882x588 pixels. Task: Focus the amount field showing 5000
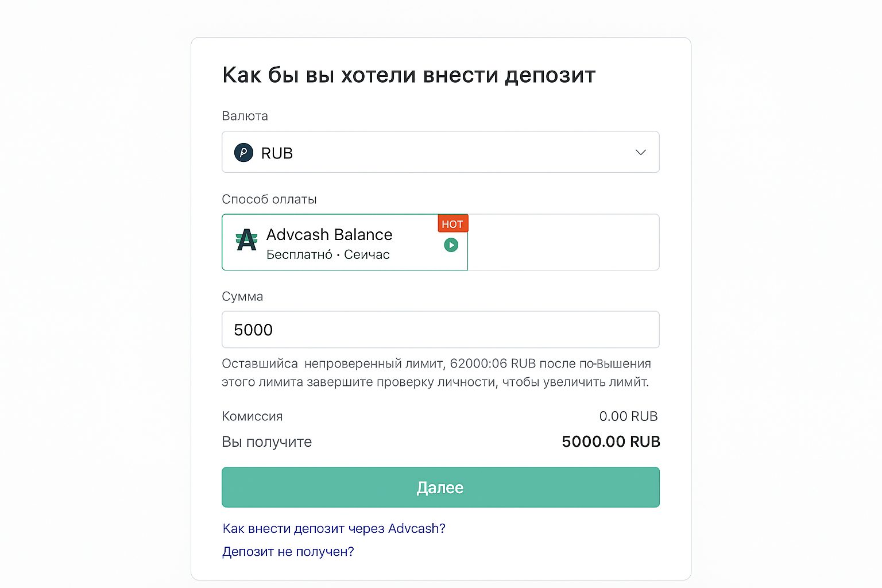440,330
